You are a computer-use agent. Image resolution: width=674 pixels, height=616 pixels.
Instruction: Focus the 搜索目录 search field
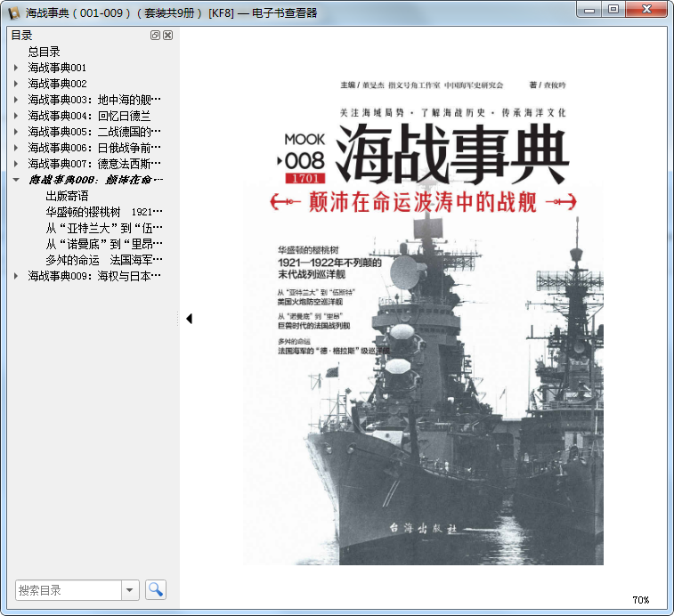click(69, 590)
